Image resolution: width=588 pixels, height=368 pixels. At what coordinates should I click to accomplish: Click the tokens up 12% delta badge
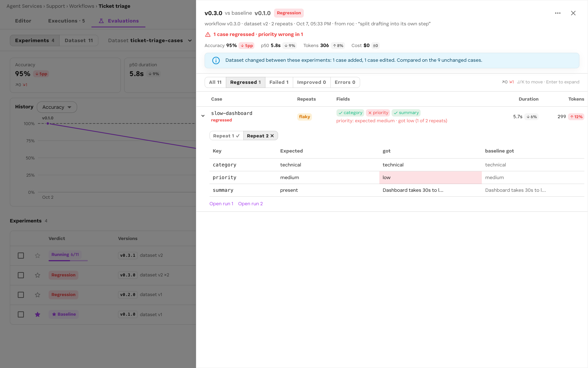point(576,117)
